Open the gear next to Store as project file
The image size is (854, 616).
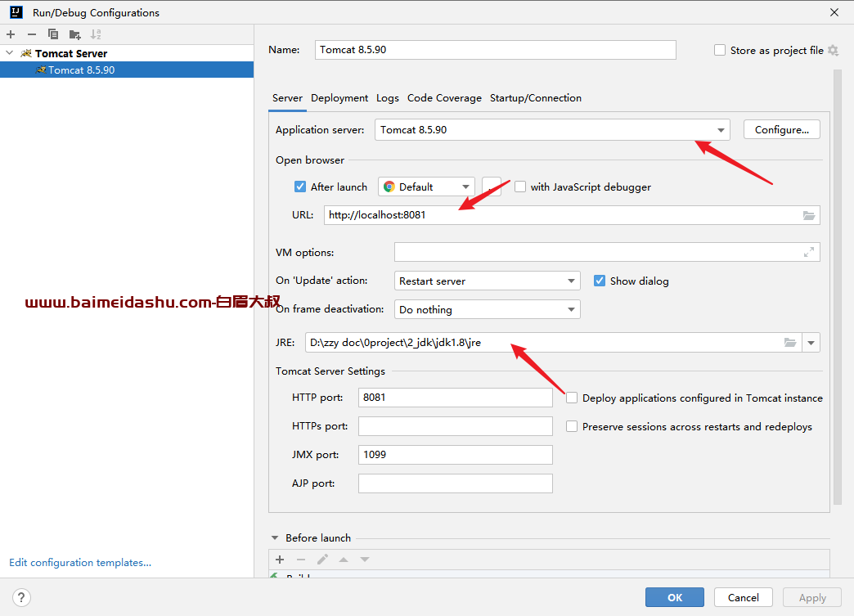click(x=833, y=50)
